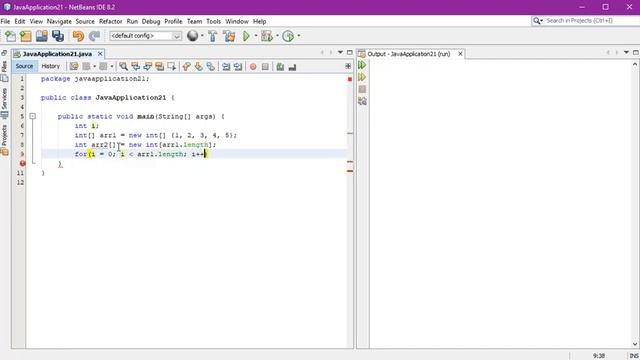Open the Source menu
Screen dimensions: 640x360
[85, 21]
